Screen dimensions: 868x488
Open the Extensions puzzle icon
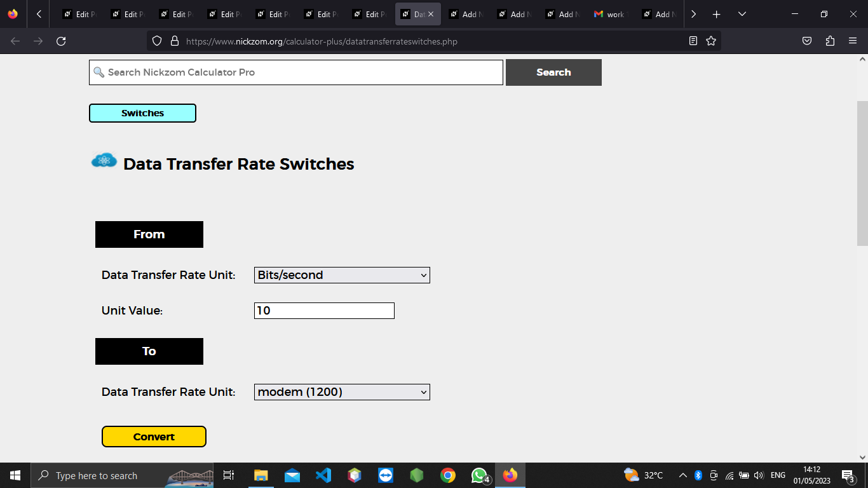pos(830,41)
